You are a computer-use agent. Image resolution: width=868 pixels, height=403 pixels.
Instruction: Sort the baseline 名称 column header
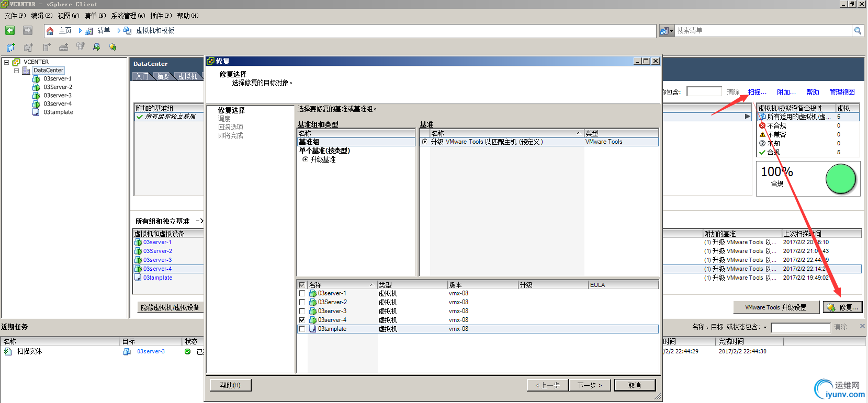(506, 134)
